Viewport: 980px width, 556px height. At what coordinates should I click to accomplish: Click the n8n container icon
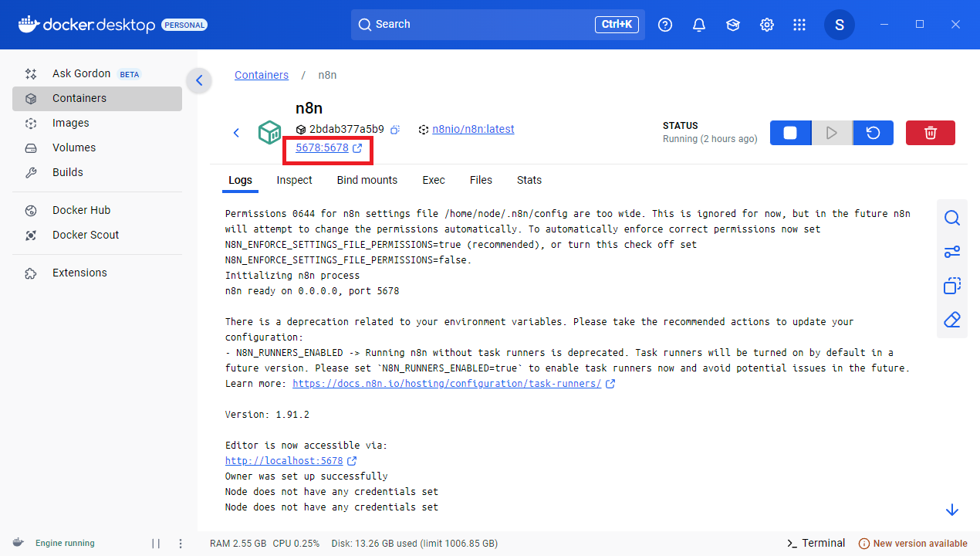(x=270, y=133)
